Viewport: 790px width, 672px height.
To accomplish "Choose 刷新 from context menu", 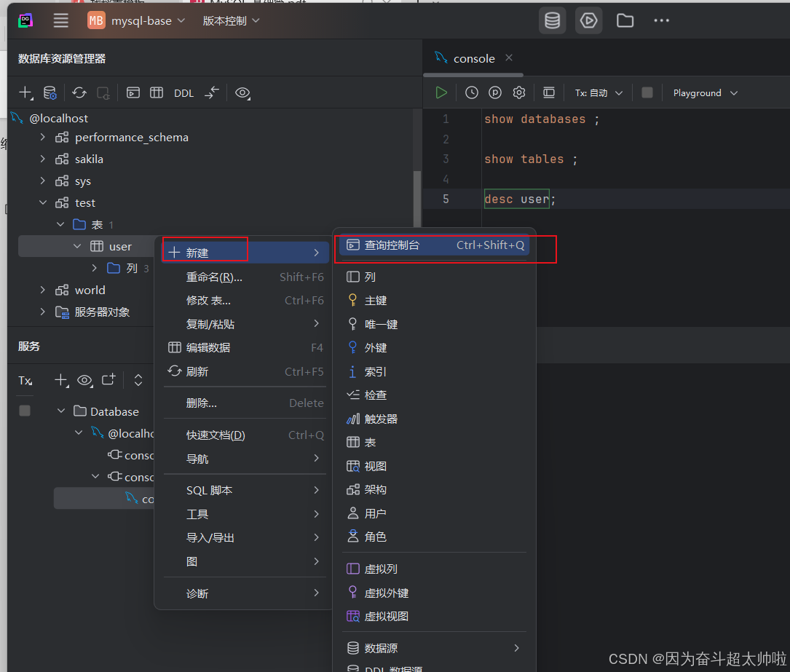I will click(245, 372).
